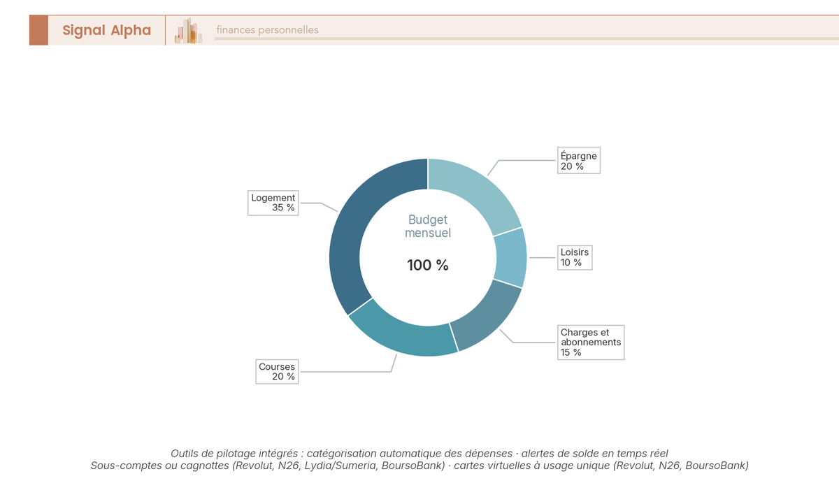The image size is (839, 504).
Task: Click the 'Budget mensuel' center title
Action: click(428, 226)
